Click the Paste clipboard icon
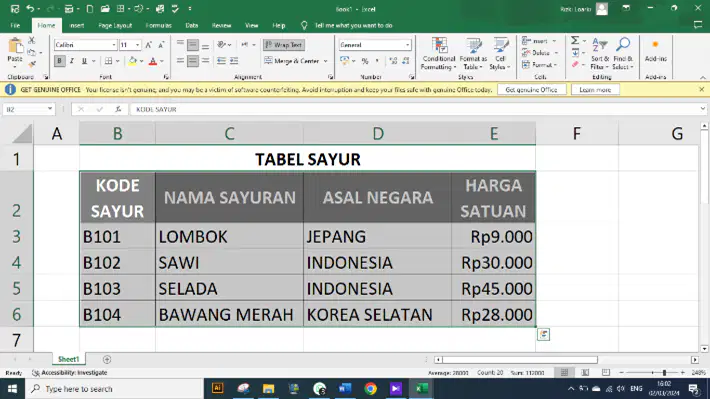This screenshot has width=710, height=399. [x=15, y=46]
